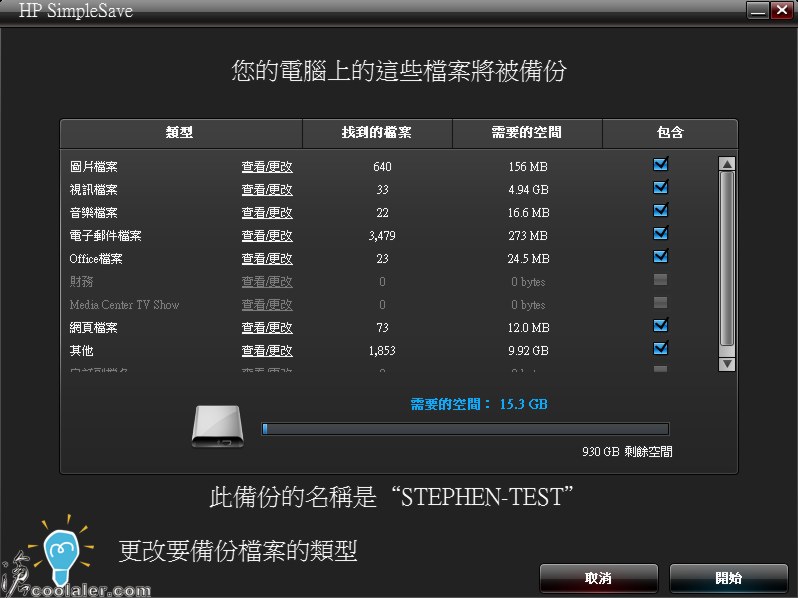Toggle the Media Center TV Show checkbox

(x=661, y=302)
